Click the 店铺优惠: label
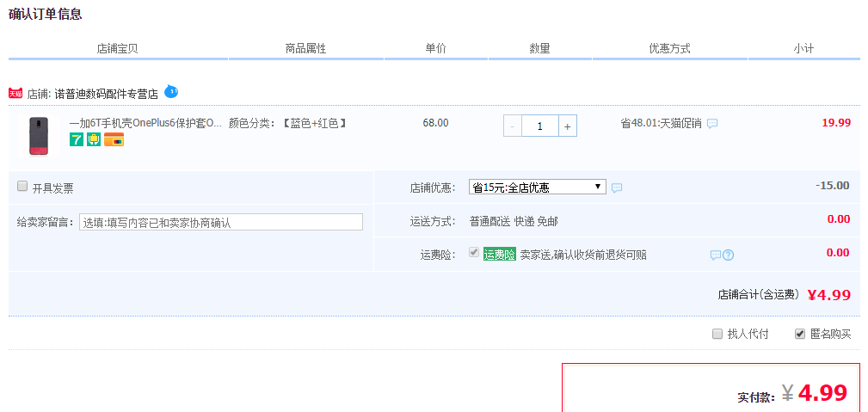868x412 pixels. coord(433,188)
